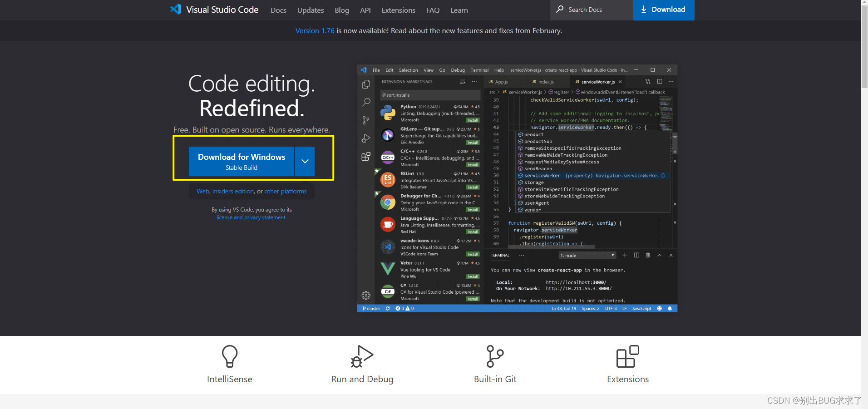Screen dimensions: 868x409
Task: Open more actions ellipsis in editor tab bar
Action: (671, 82)
